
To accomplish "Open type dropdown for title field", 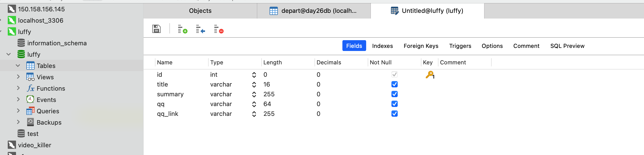I will coord(254,85).
